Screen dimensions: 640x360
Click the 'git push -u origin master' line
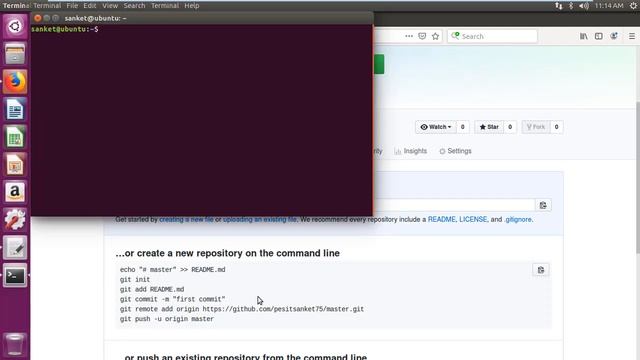point(167,319)
